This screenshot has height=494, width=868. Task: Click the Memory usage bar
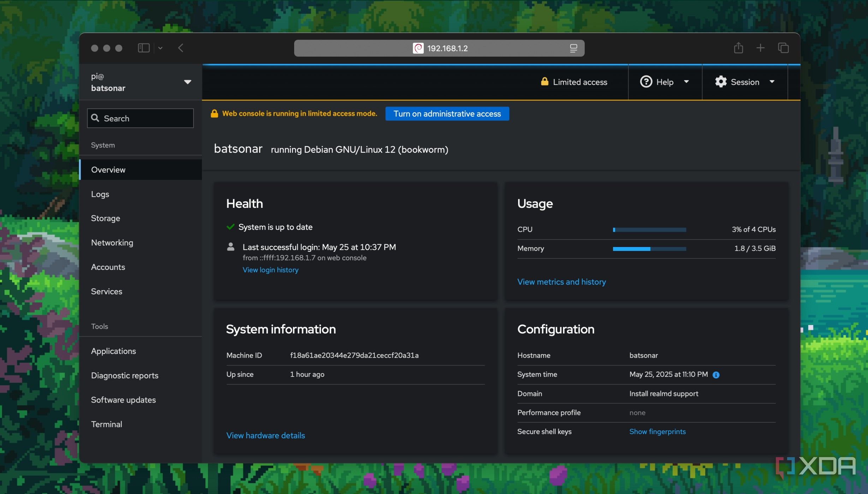(649, 249)
